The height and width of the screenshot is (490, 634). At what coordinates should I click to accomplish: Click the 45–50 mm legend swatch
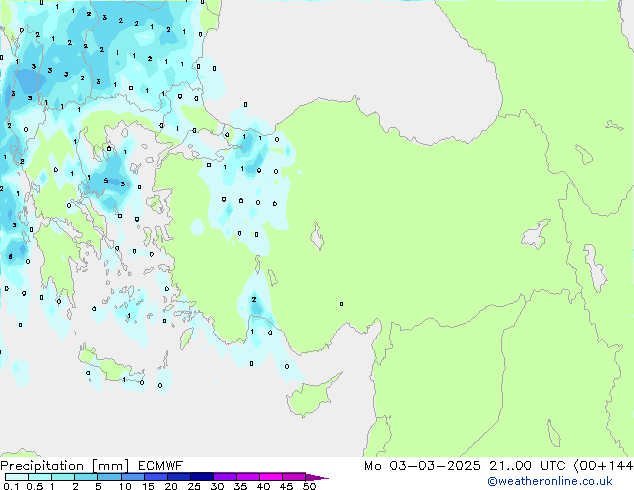(294, 477)
